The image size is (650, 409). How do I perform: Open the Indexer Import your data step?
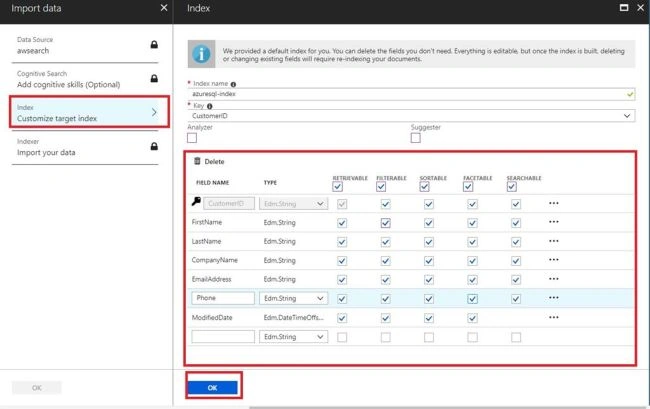[85, 147]
